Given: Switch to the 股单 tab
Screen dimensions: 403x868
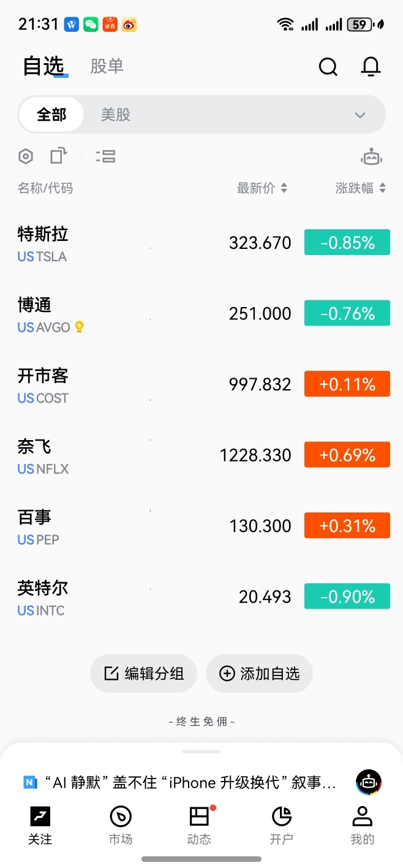Looking at the screenshot, I should coord(107,66).
